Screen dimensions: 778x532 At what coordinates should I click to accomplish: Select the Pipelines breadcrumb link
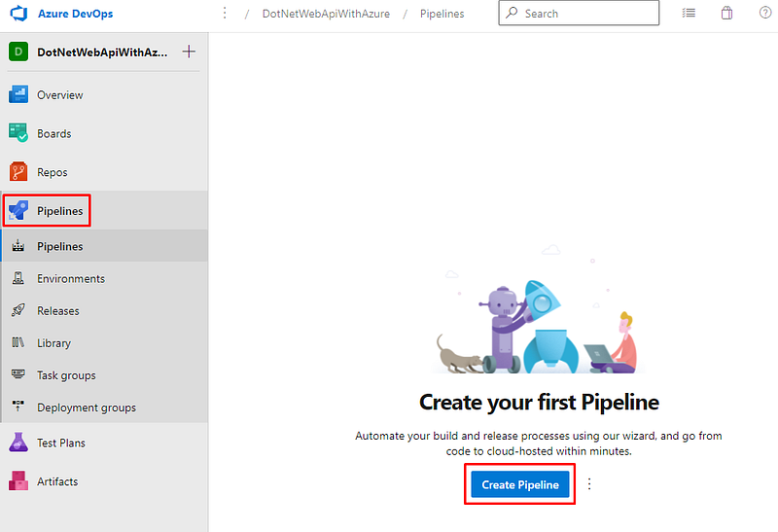pos(442,14)
